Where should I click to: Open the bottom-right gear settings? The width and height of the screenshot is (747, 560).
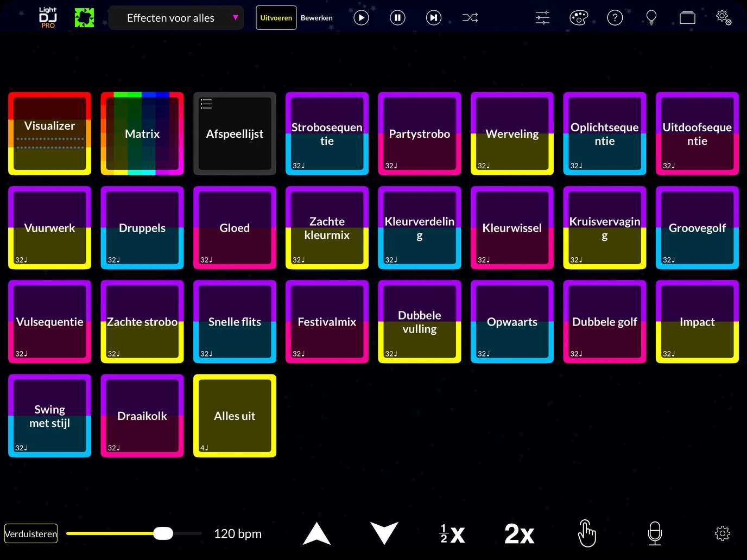click(x=723, y=533)
